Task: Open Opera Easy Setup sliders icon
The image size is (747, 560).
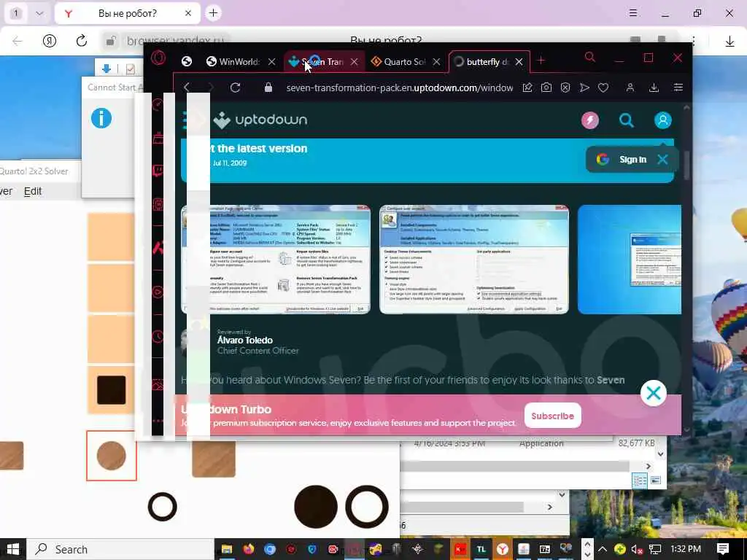Action: point(678,87)
